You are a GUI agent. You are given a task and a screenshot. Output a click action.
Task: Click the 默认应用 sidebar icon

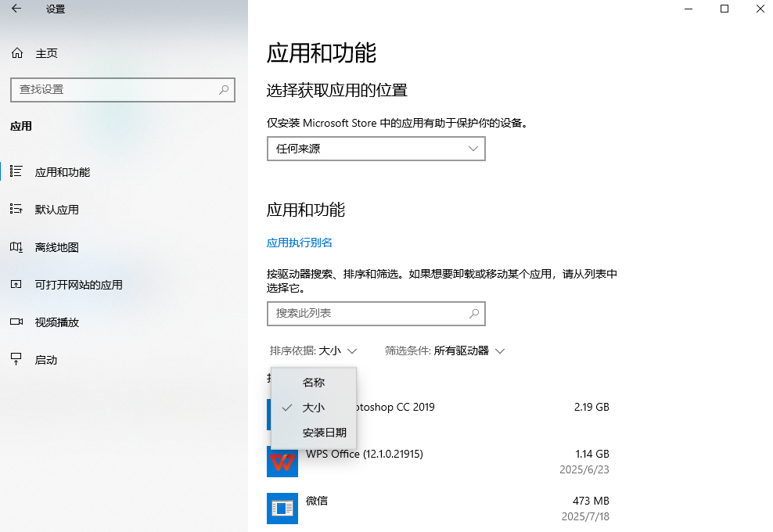pos(16,209)
